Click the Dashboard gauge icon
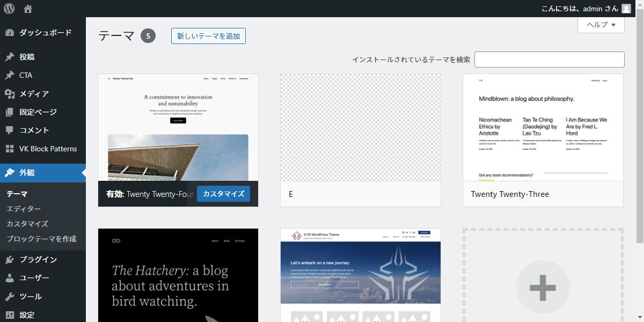Viewport: 644px width, 322px height. (10, 33)
